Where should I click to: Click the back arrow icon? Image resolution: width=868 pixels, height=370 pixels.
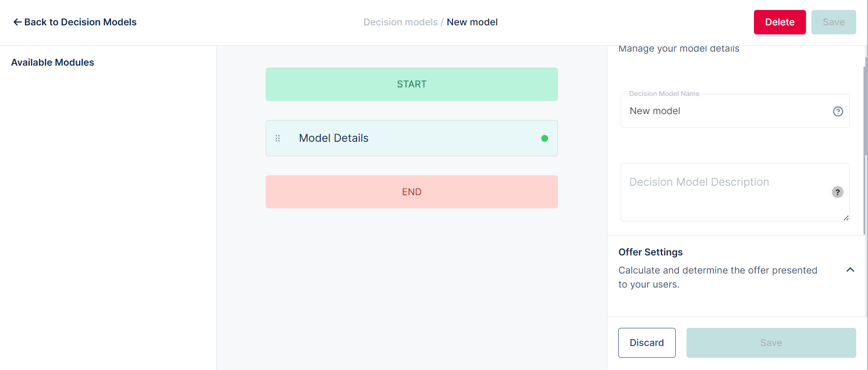pos(17,22)
